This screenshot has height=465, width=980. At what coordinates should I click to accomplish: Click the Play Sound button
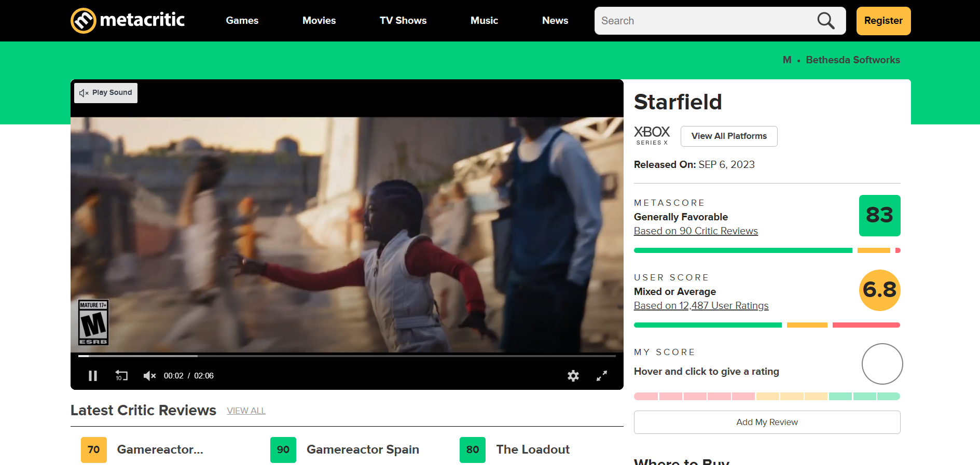click(106, 93)
